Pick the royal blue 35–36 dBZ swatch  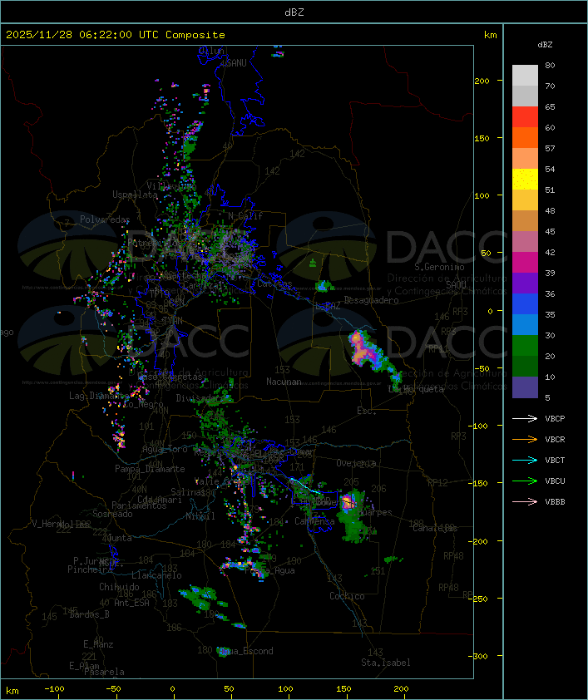point(525,304)
